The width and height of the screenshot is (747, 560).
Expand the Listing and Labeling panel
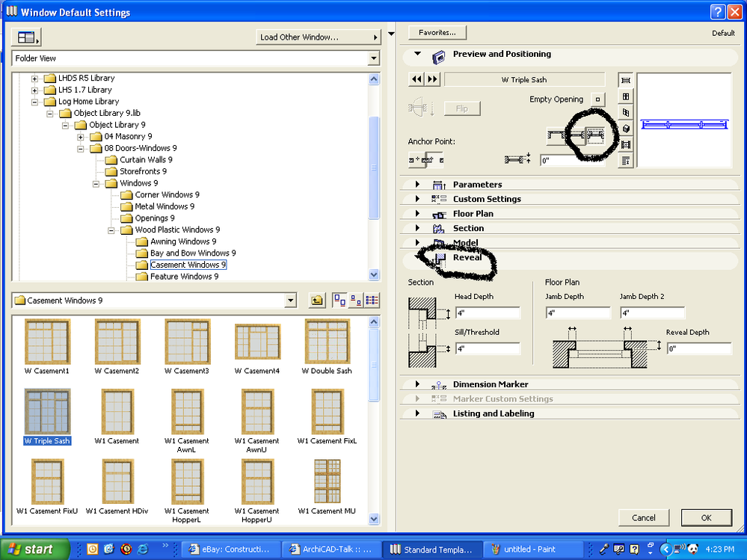(417, 413)
